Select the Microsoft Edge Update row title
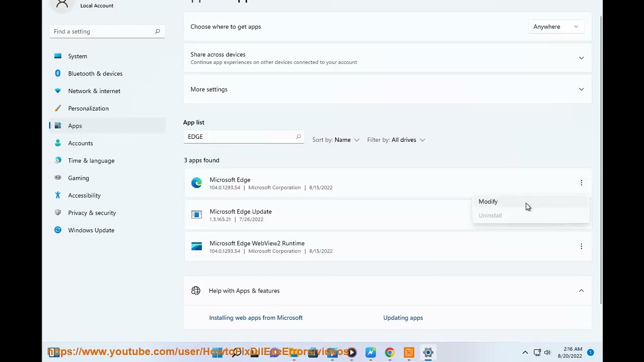Screen dimensions: 644x362 pos(240,212)
